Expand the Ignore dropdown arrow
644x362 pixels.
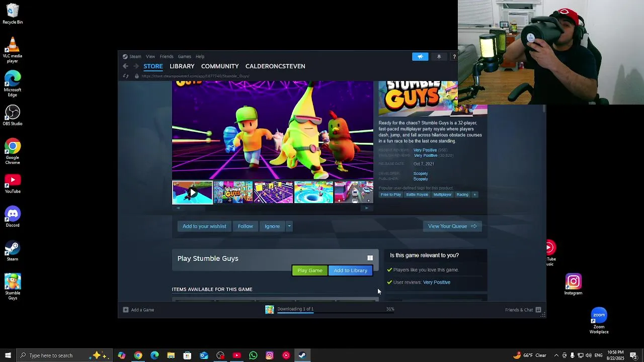[289, 226]
